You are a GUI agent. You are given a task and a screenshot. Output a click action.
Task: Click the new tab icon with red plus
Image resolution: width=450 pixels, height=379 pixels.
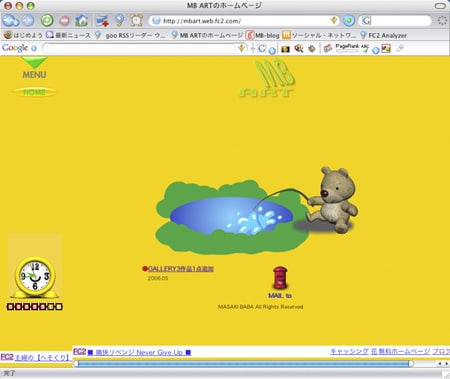pyautogui.click(x=102, y=21)
